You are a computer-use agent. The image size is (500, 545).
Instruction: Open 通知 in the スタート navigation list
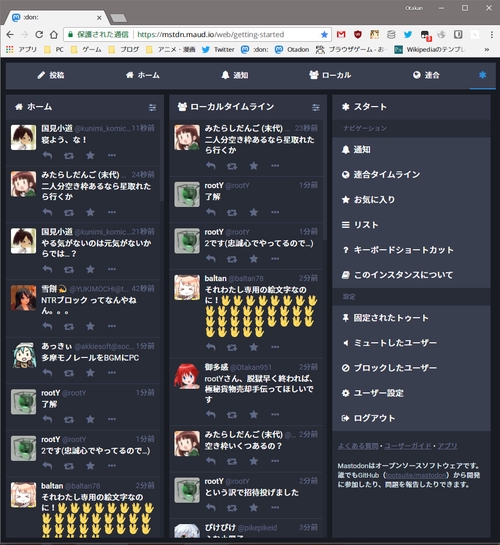(x=411, y=149)
